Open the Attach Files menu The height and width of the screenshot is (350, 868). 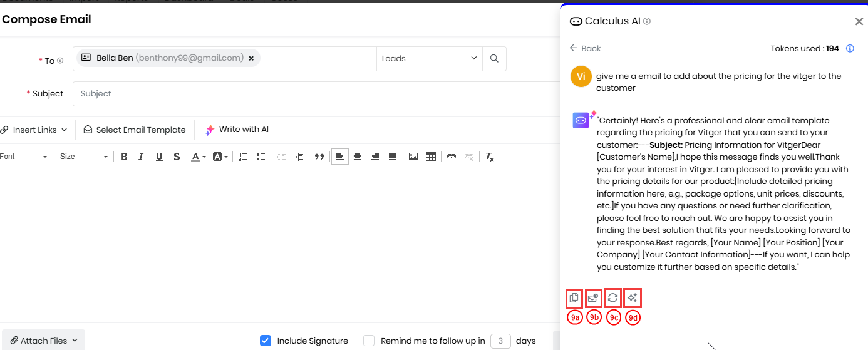pos(43,341)
